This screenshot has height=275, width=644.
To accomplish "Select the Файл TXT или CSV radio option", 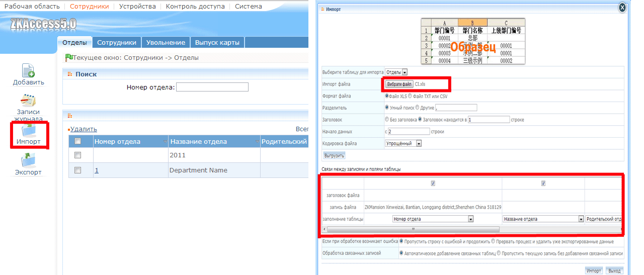I will 410,96.
